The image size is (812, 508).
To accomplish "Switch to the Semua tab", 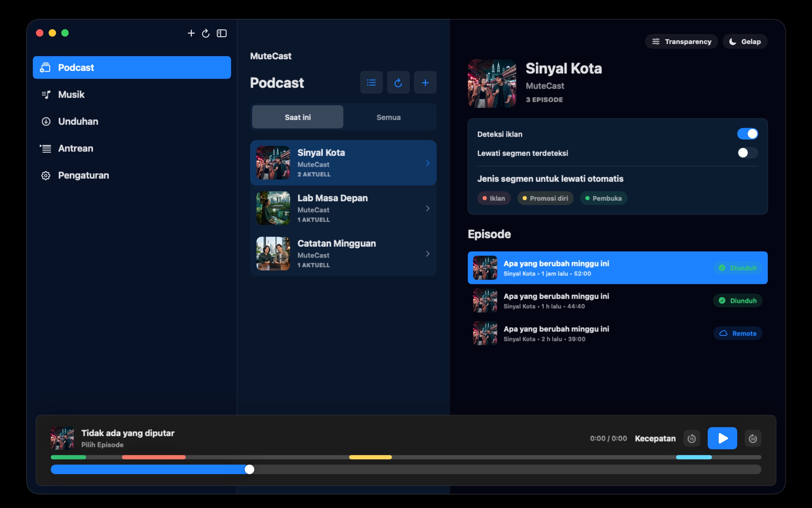I will coord(389,117).
